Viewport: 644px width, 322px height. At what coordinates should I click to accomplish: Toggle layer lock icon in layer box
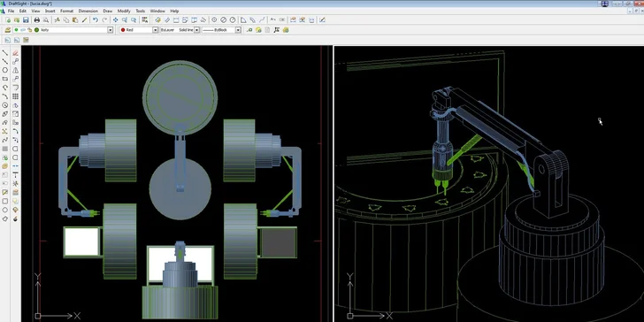[x=29, y=30]
